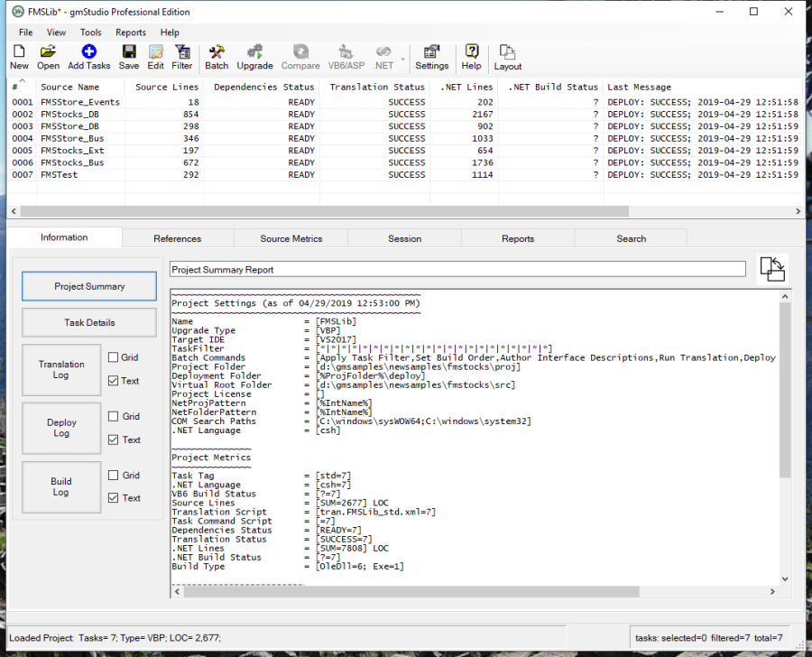812x657 pixels.
Task: Enable the Translation Log Grid checkbox
Action: click(113, 357)
